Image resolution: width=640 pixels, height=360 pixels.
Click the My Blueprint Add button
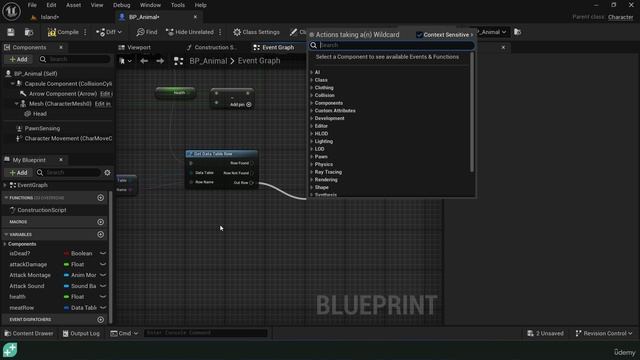[x=18, y=173]
